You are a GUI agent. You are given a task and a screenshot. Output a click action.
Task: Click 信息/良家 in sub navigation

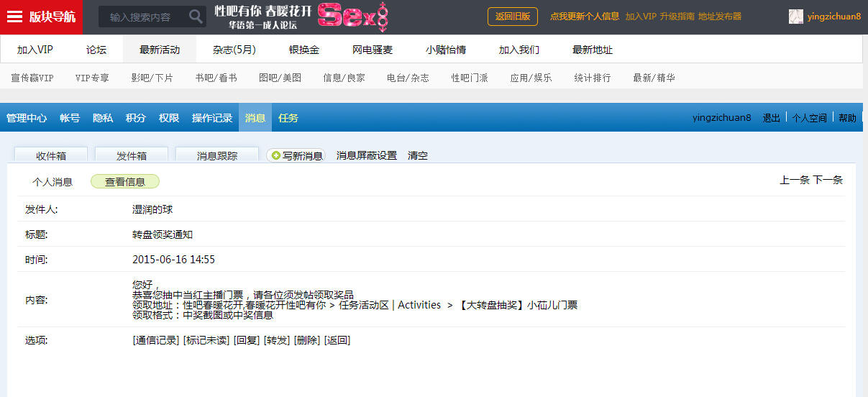pyautogui.click(x=344, y=78)
